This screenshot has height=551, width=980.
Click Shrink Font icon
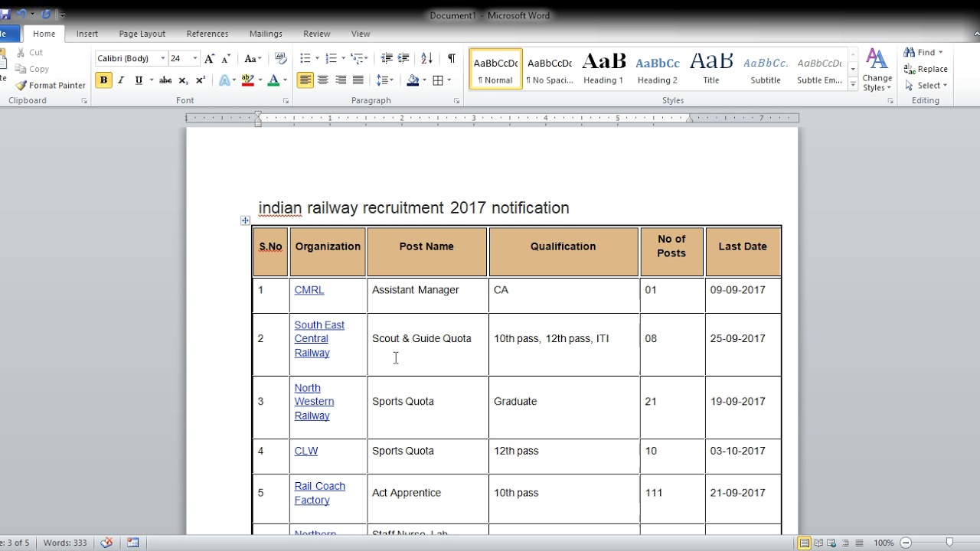click(x=226, y=59)
